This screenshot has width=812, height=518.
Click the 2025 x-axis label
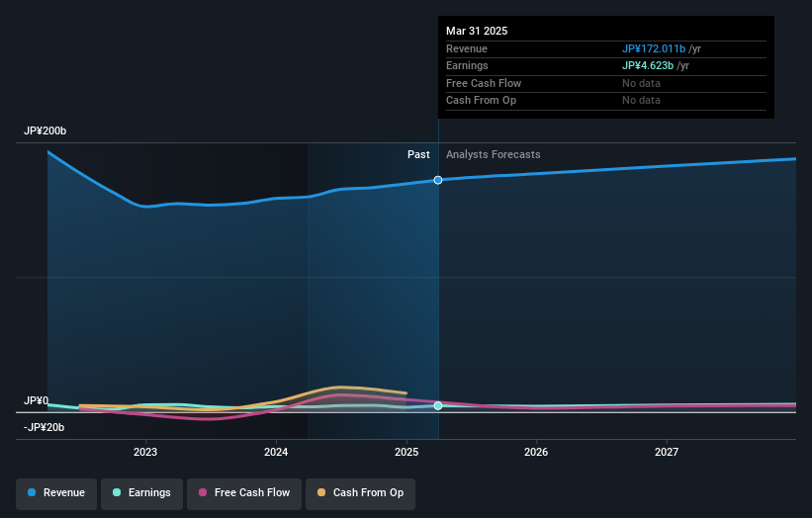coord(406,452)
